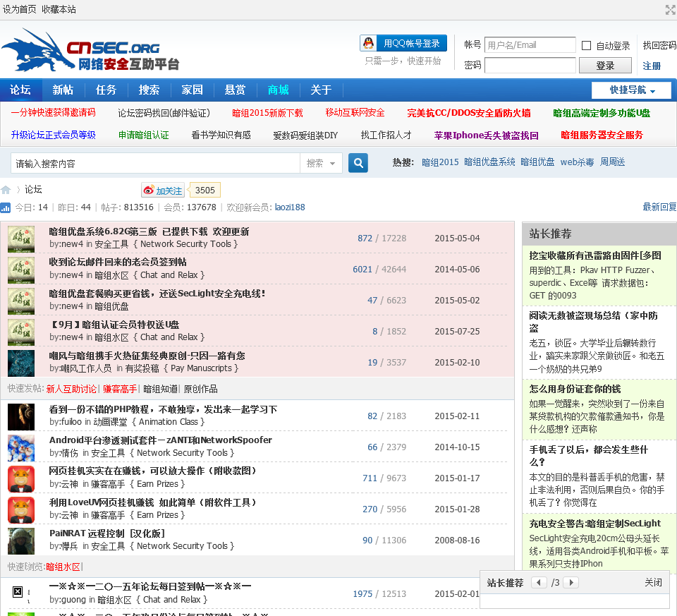Open the 搜索 type dropdown

321,163
